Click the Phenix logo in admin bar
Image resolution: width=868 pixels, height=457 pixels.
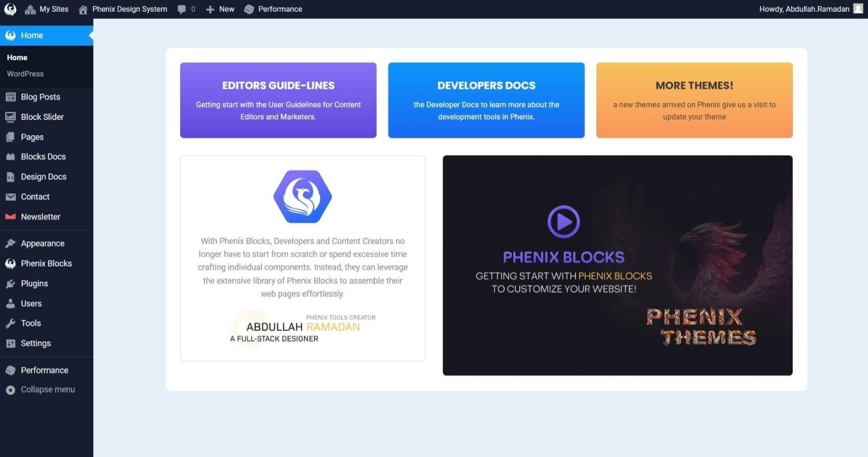10,9
